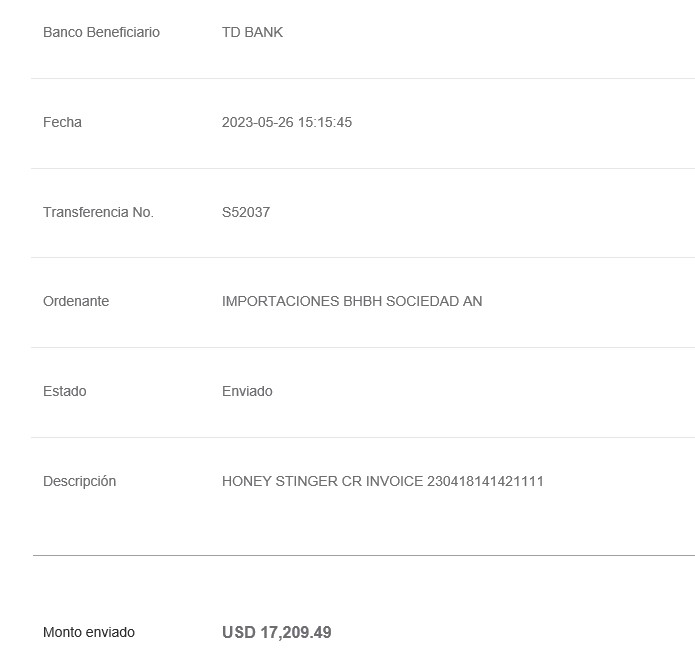Screen dimensions: 695x665
Task: Select the USD 17,209.49 amount
Action: tap(277, 633)
